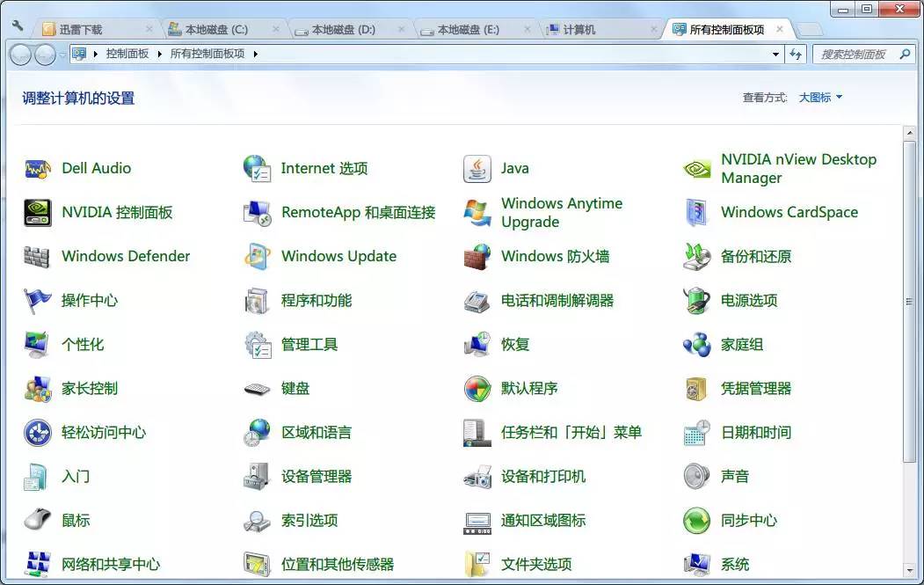This screenshot has width=924, height=585.
Task: Click the 鼠标 mouse icon
Action: coord(38,520)
